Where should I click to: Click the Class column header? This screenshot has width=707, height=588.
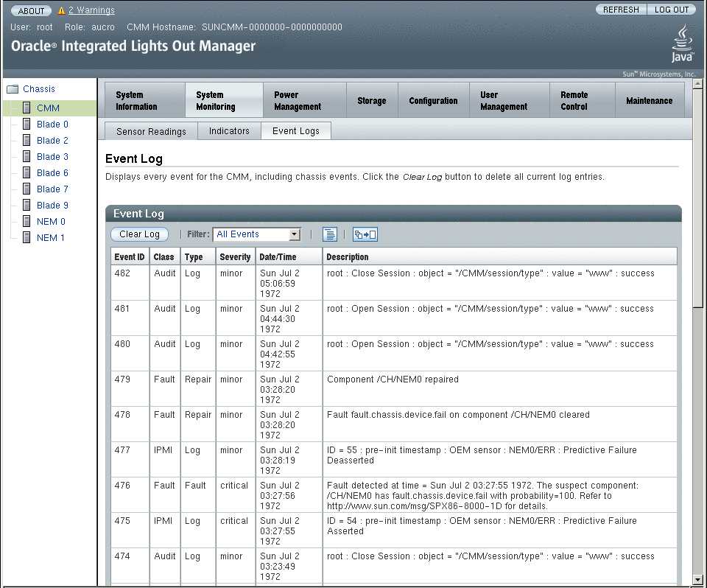163,256
